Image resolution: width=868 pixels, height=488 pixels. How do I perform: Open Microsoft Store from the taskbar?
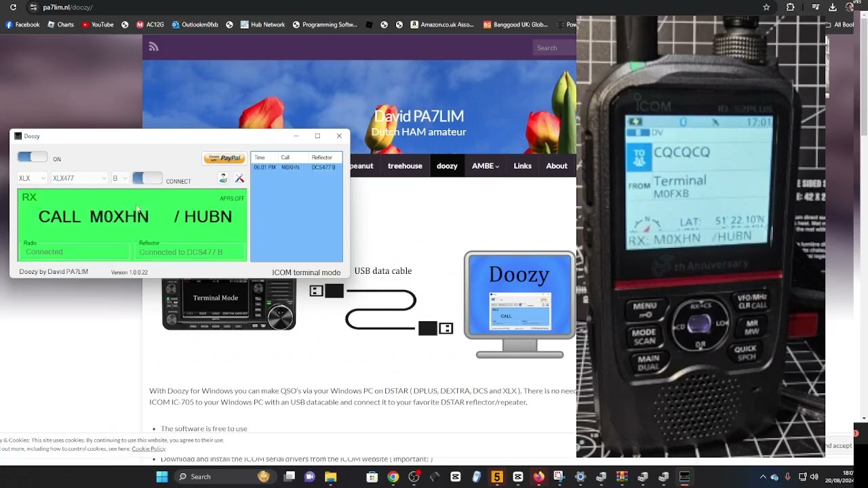coord(372,476)
